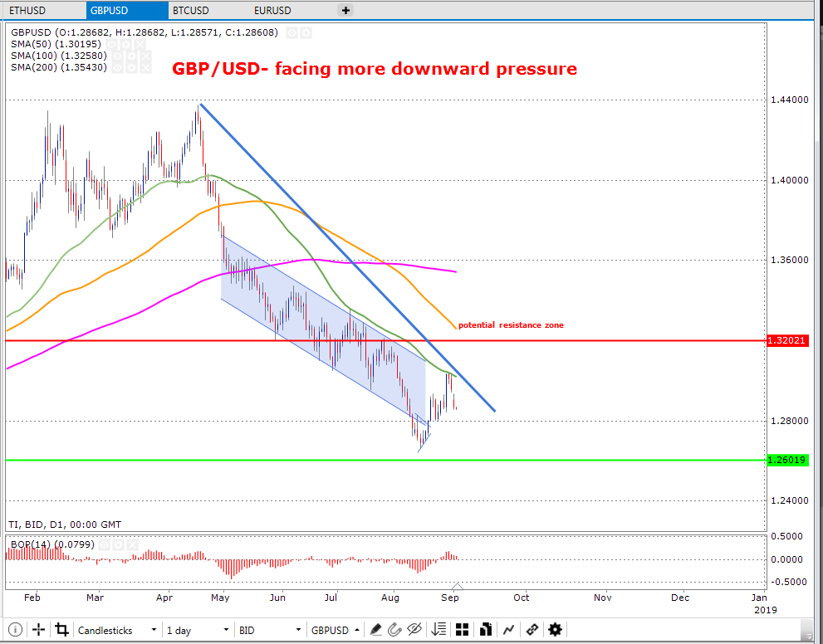Toggle hide drawings crossed-eye icon

click(x=414, y=630)
